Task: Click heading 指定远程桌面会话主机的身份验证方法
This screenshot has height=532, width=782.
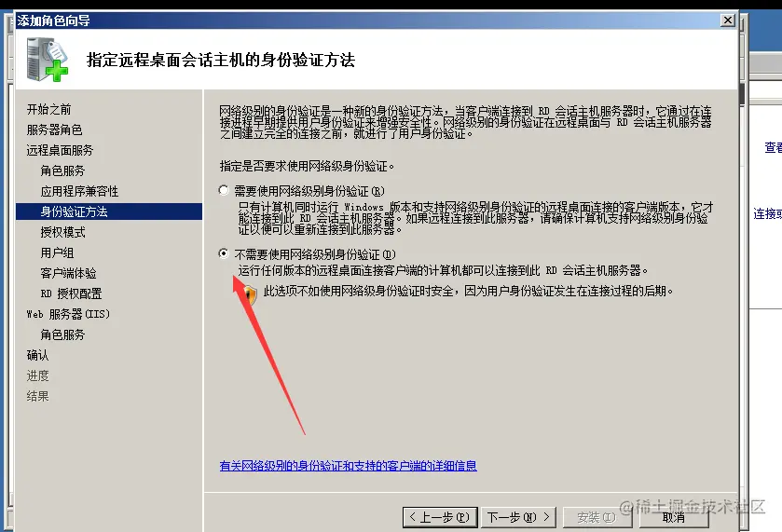Action: tap(221, 60)
